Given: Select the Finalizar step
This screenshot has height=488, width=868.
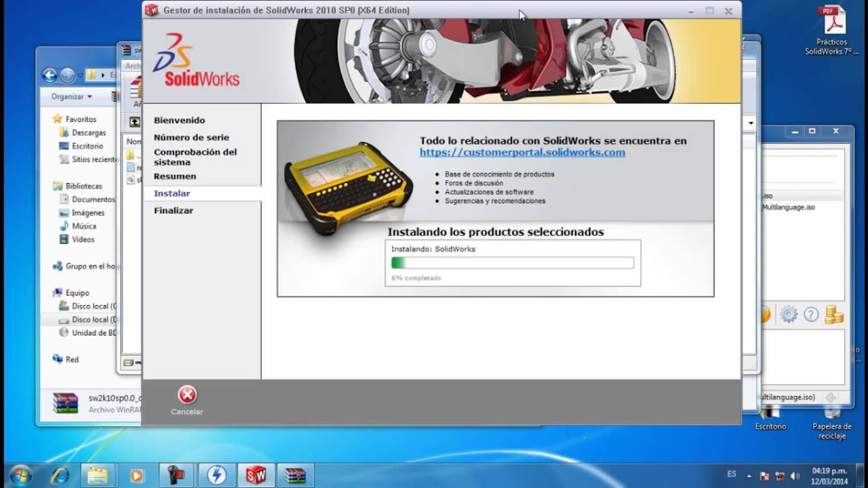Looking at the screenshot, I should click(x=174, y=210).
